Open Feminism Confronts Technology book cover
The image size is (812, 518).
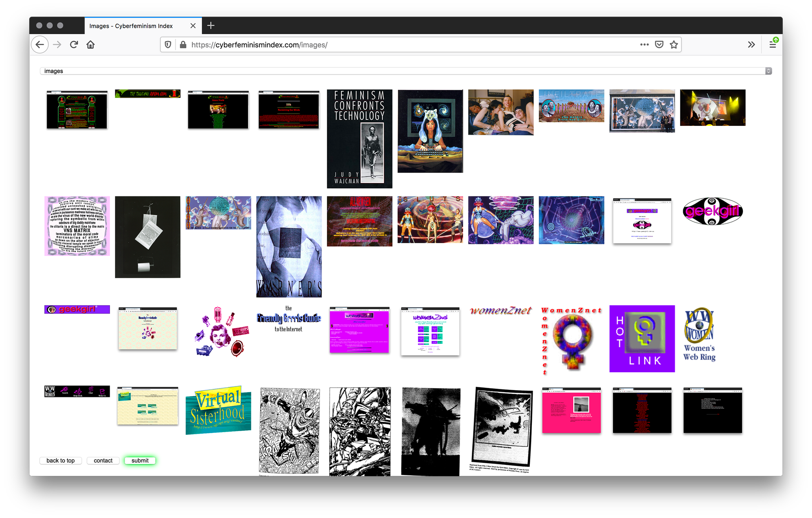359,139
